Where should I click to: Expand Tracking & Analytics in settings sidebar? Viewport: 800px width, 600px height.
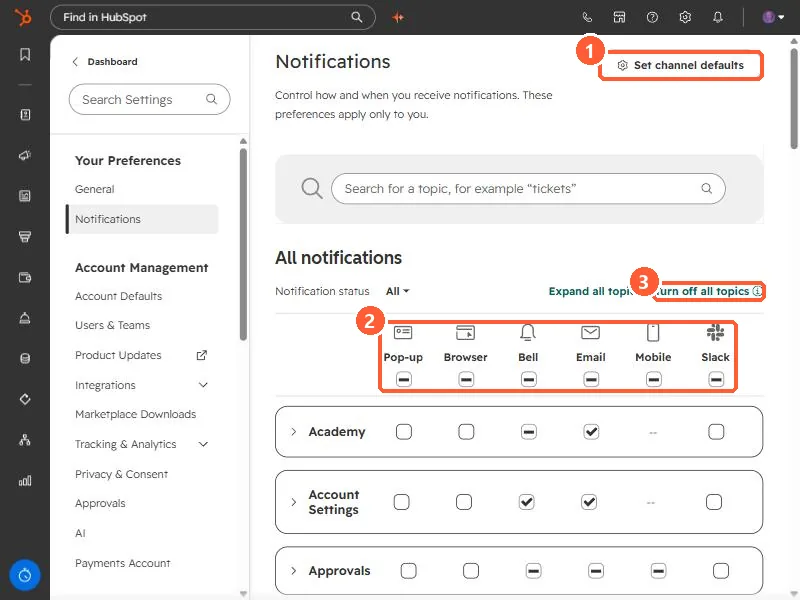point(203,444)
